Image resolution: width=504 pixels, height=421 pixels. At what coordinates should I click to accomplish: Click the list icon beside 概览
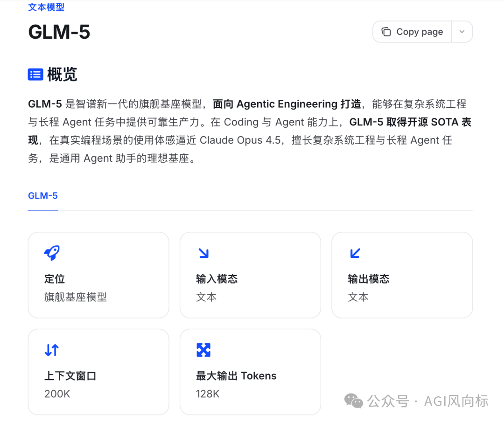click(35, 75)
